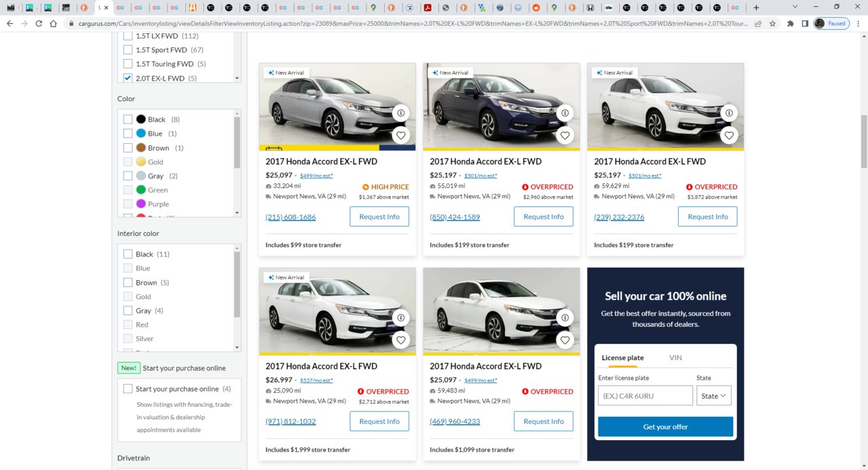Open the State dropdown in sell form
Screen dimensions: 868x470
[x=713, y=396]
